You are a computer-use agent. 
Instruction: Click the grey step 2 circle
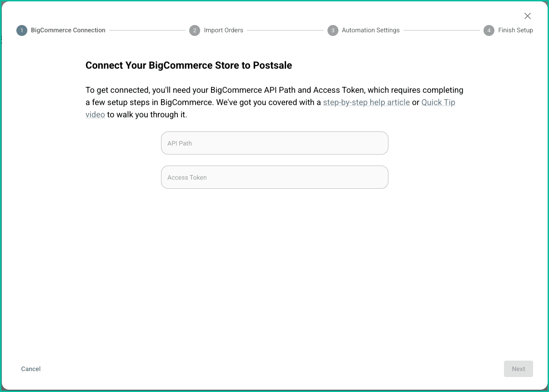[195, 30]
